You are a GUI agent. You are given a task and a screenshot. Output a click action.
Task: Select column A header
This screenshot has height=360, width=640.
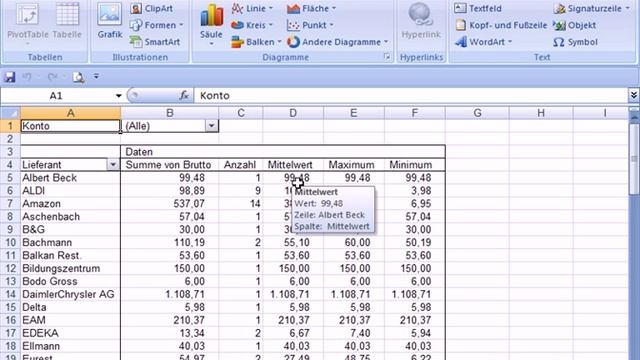(x=71, y=113)
